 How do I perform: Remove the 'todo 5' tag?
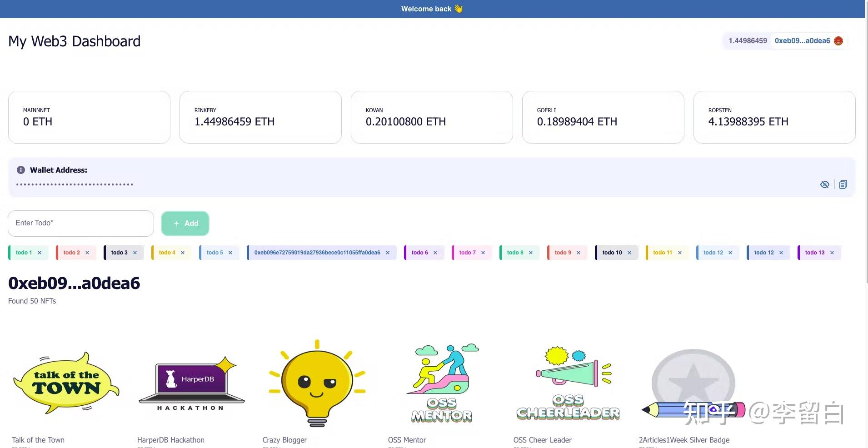pyautogui.click(x=230, y=253)
